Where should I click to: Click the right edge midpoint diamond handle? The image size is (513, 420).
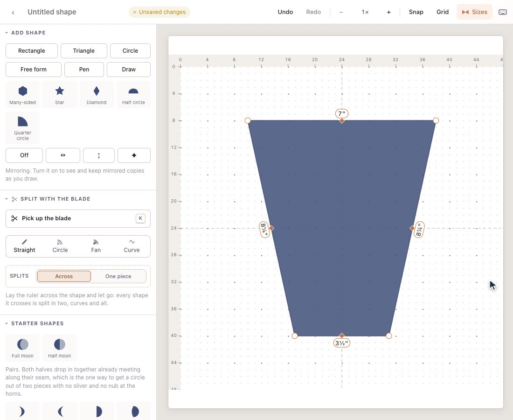[412, 228]
